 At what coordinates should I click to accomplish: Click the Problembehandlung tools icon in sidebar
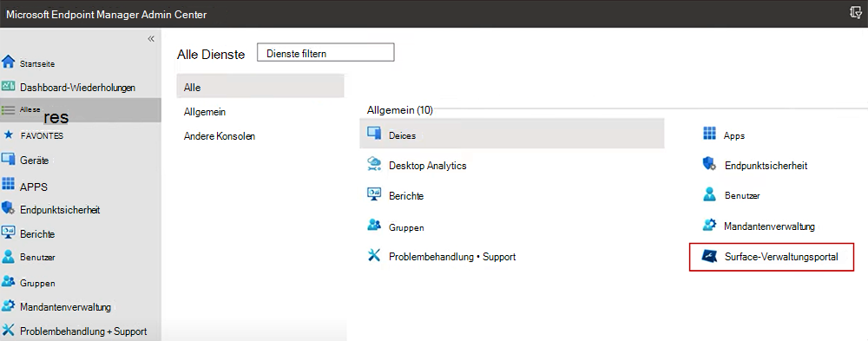tap(8, 331)
